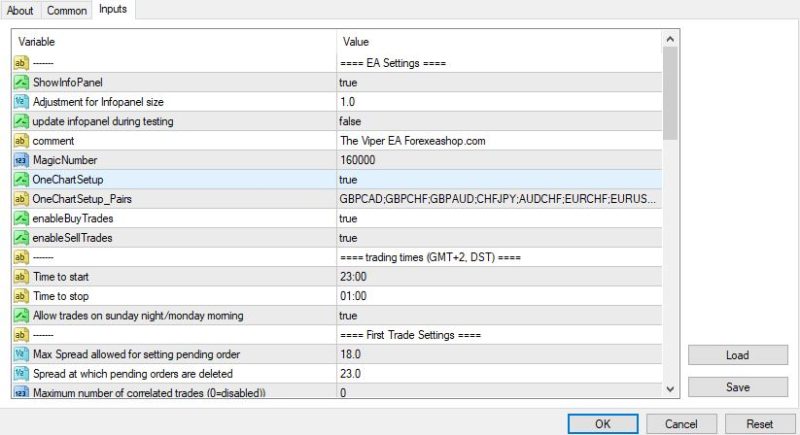The height and width of the screenshot is (435, 800).
Task: Click the Adjustment for Infopanel size double icon
Action: [x=21, y=101]
